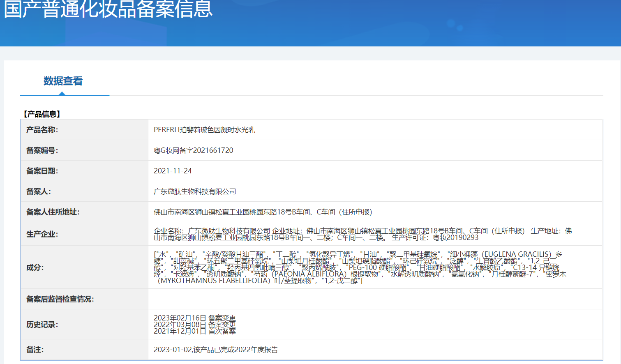Screen dimensions: 621x364
Task: Click the 生产企业 details text
Action: pos(362,234)
